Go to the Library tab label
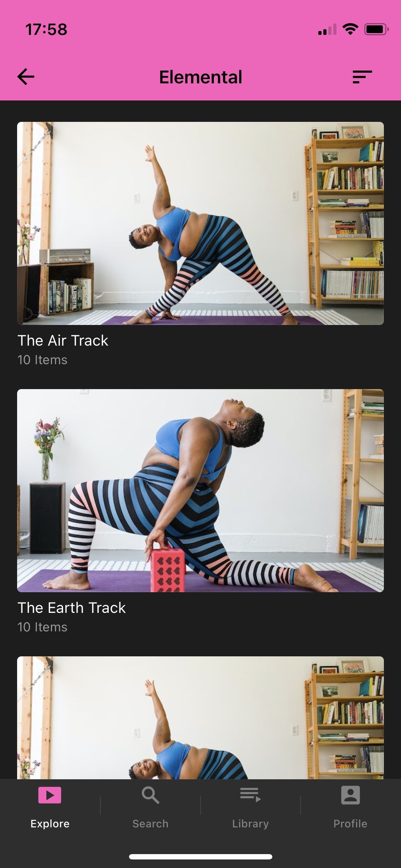 coord(250,823)
